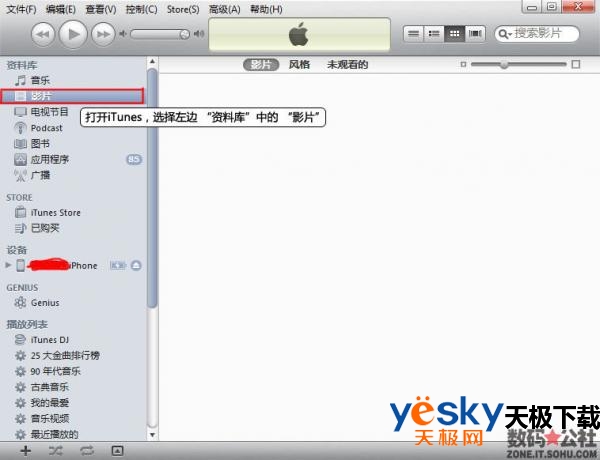600x460 pixels.
Task: Open the 控制(C) menu
Action: coord(141,9)
